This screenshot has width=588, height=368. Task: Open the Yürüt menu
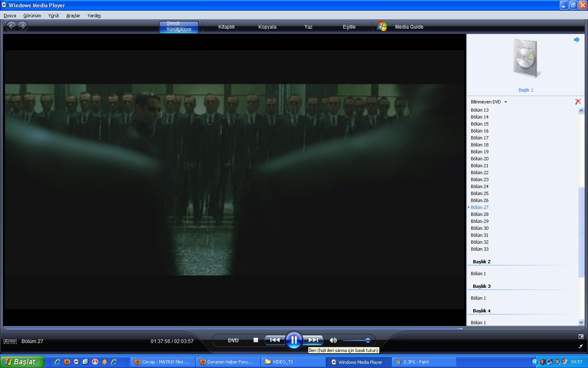pyautogui.click(x=53, y=16)
